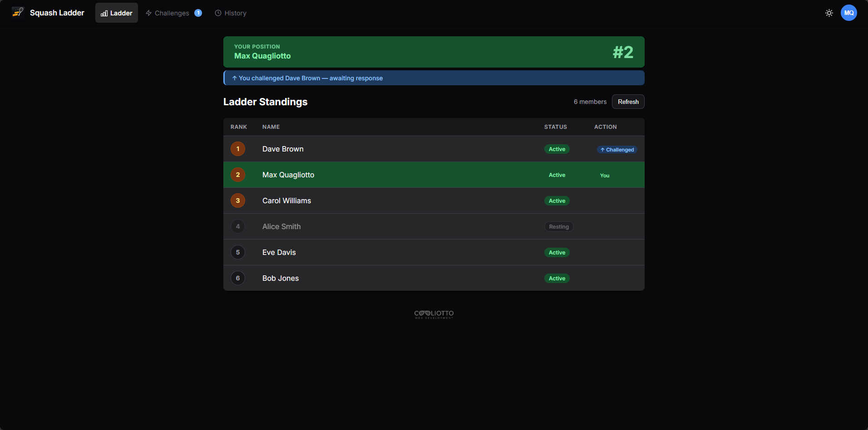Screen dimensions: 868x430
Task: Click the challenge awaiting response notice
Action: 434,78
